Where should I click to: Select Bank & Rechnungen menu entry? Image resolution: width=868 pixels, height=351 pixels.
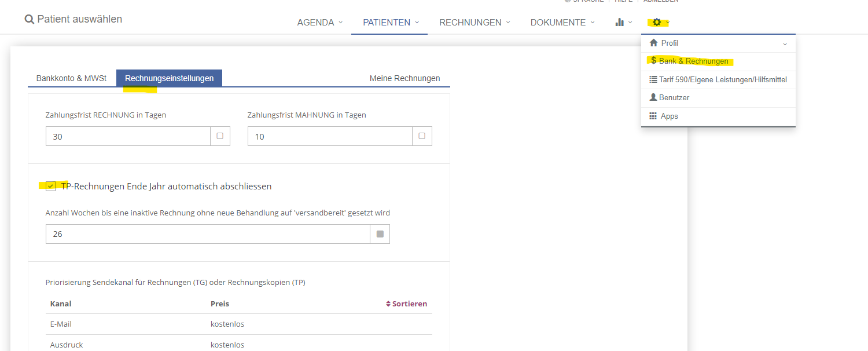point(718,61)
